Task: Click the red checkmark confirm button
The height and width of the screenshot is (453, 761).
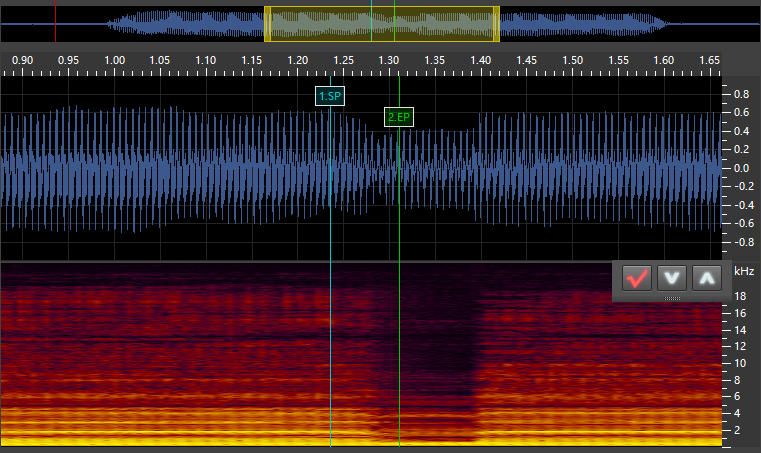Action: point(636,278)
